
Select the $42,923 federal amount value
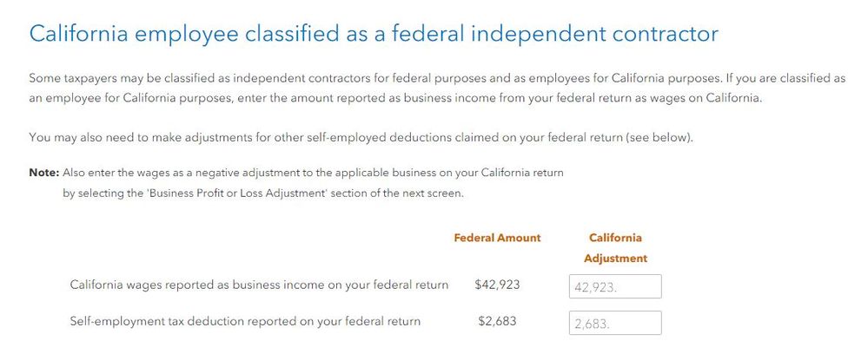pyautogui.click(x=497, y=285)
